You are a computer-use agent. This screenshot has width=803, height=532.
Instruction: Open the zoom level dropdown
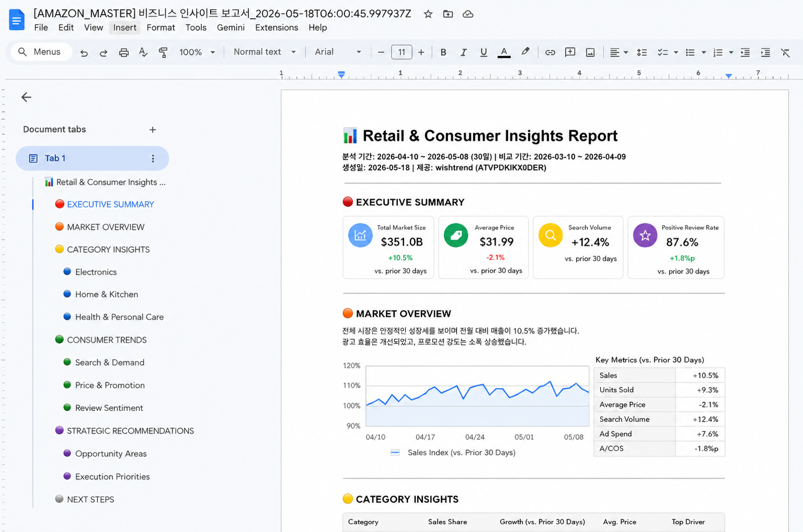pyautogui.click(x=197, y=52)
